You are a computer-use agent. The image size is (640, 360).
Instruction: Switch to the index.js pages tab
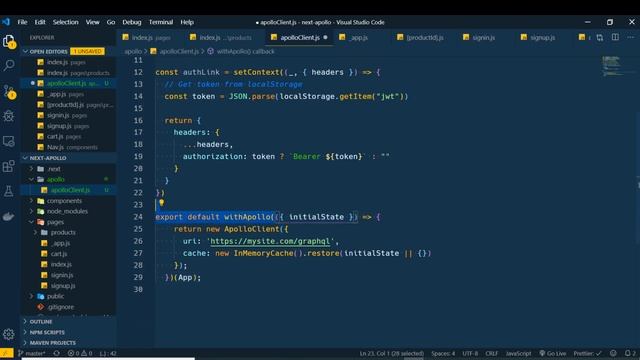tap(150, 38)
